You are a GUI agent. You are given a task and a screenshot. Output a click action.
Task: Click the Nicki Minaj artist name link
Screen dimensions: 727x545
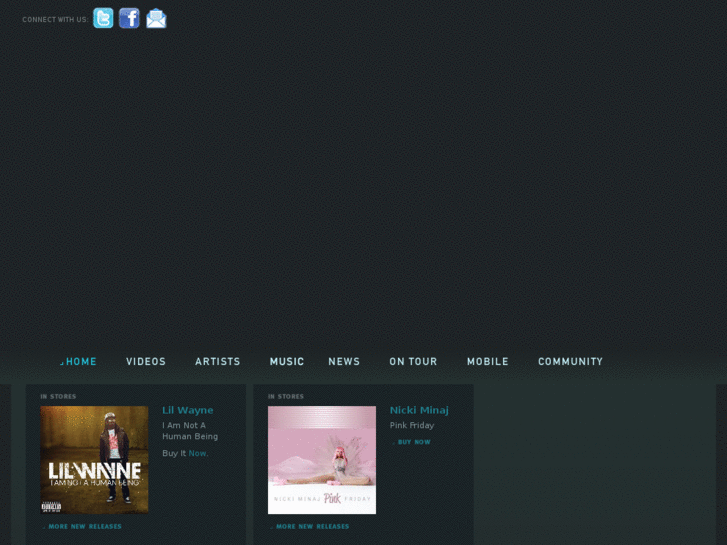[419, 410]
